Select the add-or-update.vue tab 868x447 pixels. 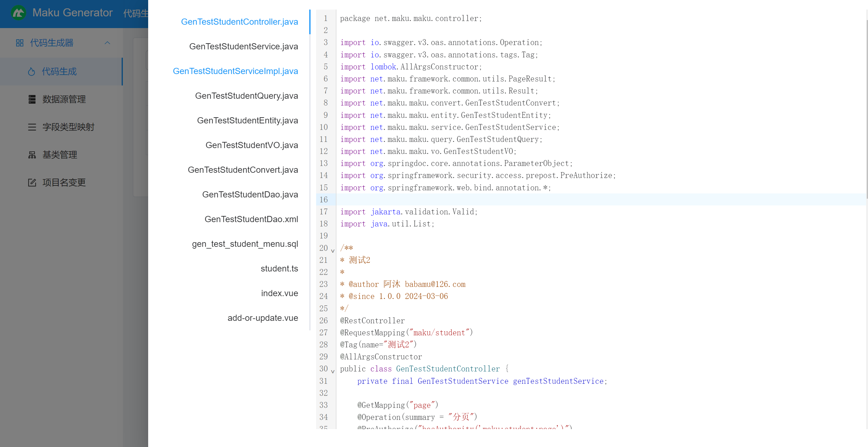pyautogui.click(x=262, y=318)
